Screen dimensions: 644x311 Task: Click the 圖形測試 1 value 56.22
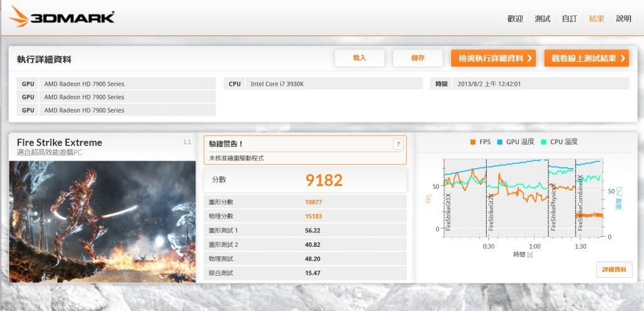(x=313, y=230)
